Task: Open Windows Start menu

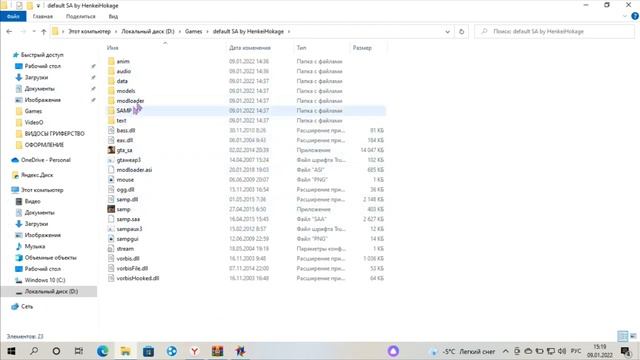Action: tap(11, 351)
